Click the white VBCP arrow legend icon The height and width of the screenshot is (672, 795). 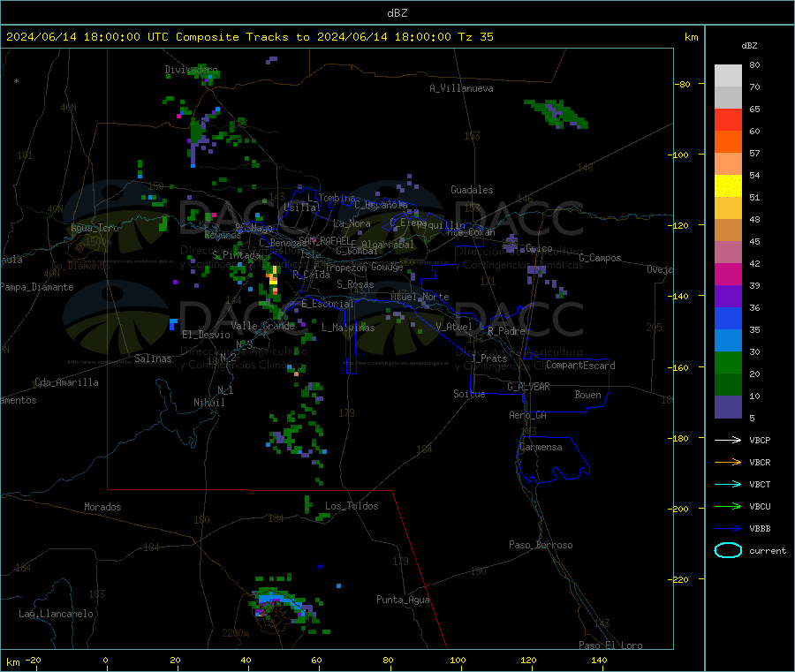coord(728,440)
